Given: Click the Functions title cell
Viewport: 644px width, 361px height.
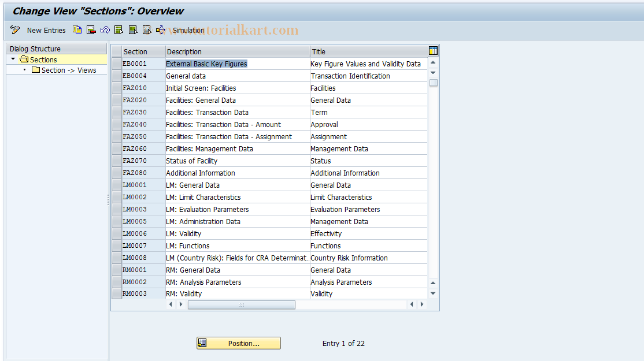Looking at the screenshot, I should click(x=368, y=245).
